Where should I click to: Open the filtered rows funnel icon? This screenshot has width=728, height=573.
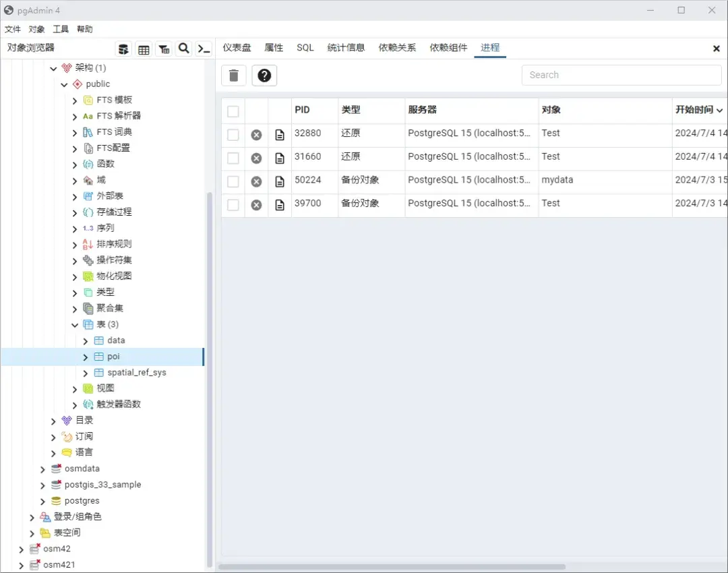coord(164,49)
